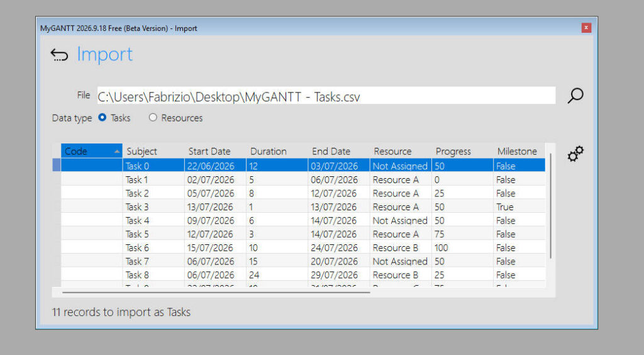The image size is (644, 355).
Task: Click end date 20/07/2026 cell
Action: point(339,261)
